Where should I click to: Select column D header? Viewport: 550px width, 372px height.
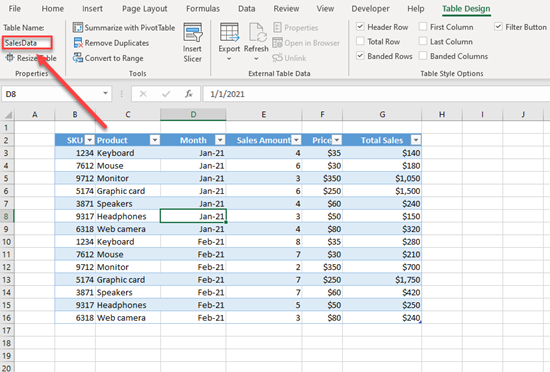tap(193, 114)
